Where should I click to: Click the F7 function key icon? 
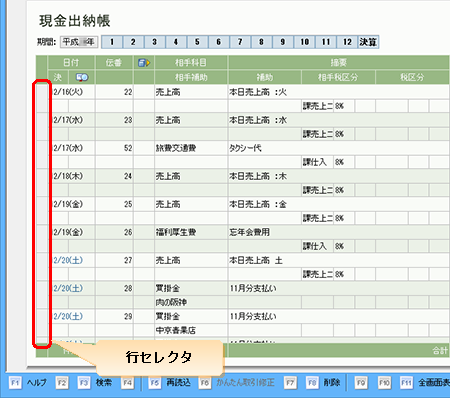click(x=290, y=383)
